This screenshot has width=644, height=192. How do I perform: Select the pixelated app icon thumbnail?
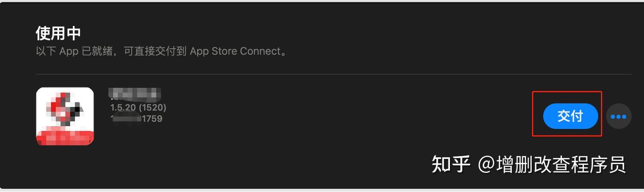coord(65,115)
